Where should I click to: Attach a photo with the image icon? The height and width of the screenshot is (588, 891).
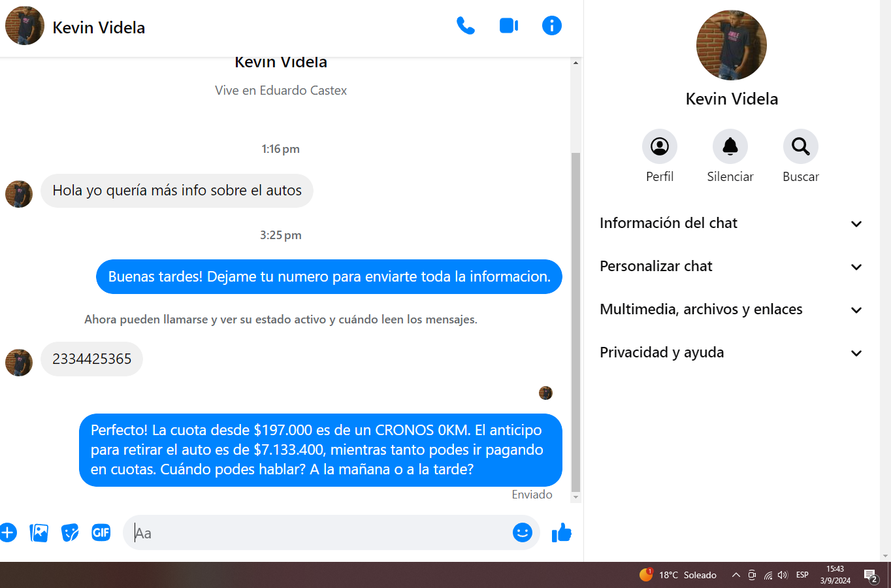[x=39, y=532]
